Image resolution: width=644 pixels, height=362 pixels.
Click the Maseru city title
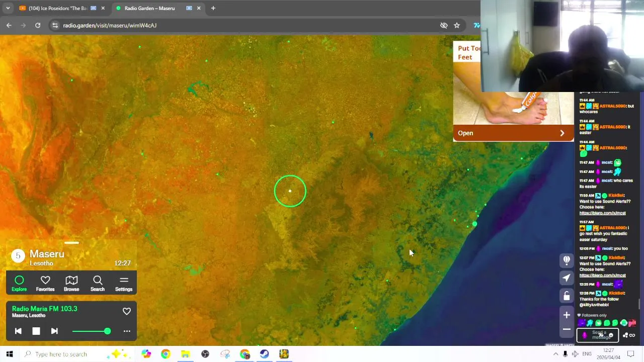click(47, 254)
